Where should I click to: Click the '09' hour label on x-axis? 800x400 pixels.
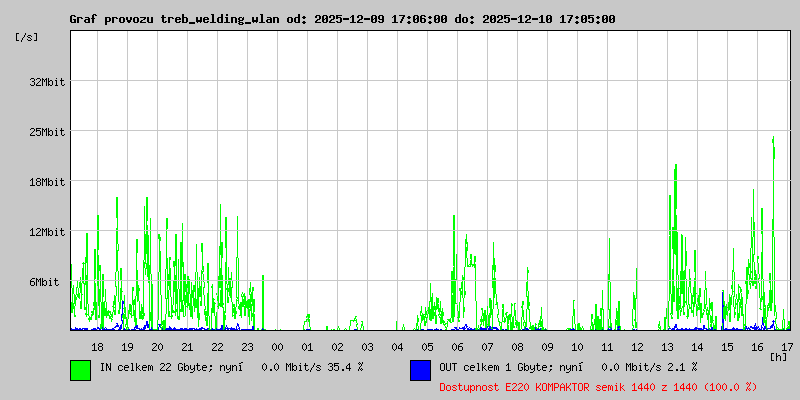[x=547, y=347]
